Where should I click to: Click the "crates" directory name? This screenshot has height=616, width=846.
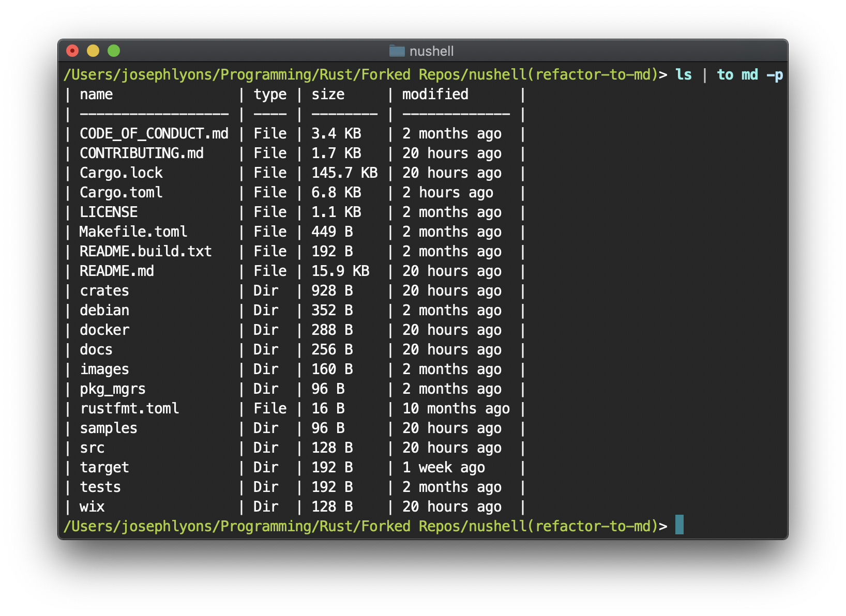point(104,291)
